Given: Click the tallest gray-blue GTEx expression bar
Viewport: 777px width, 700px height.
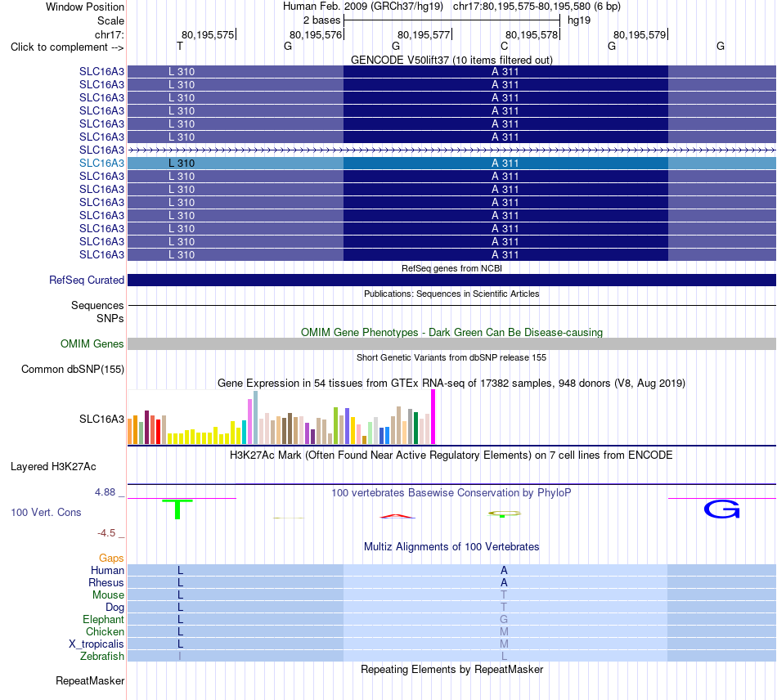Looking at the screenshot, I should [x=255, y=418].
